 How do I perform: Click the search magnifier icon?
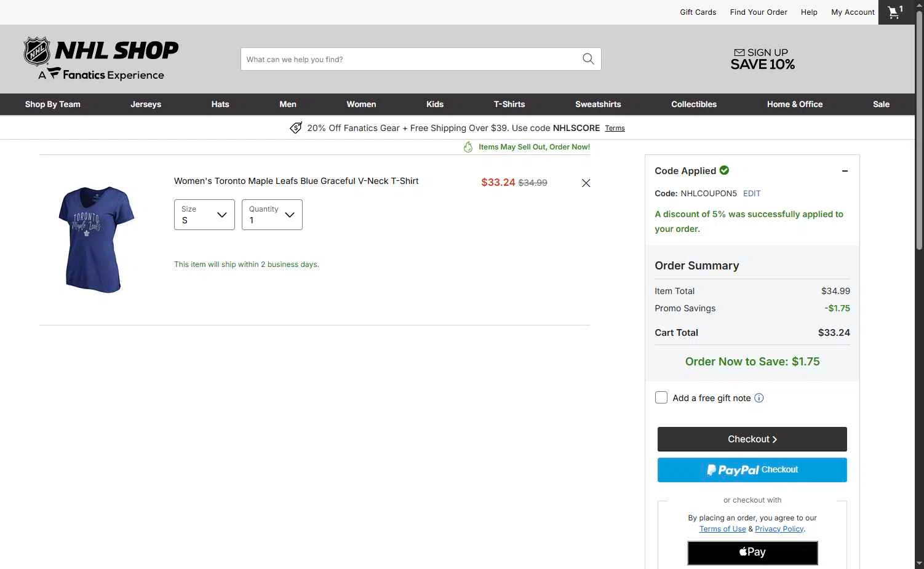[588, 59]
